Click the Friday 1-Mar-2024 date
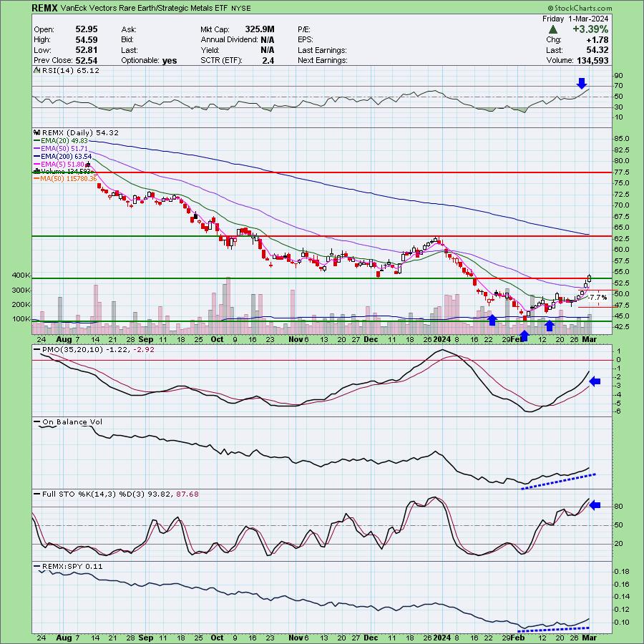Image resolution: width=644 pixels, height=644 pixels. click(x=575, y=19)
